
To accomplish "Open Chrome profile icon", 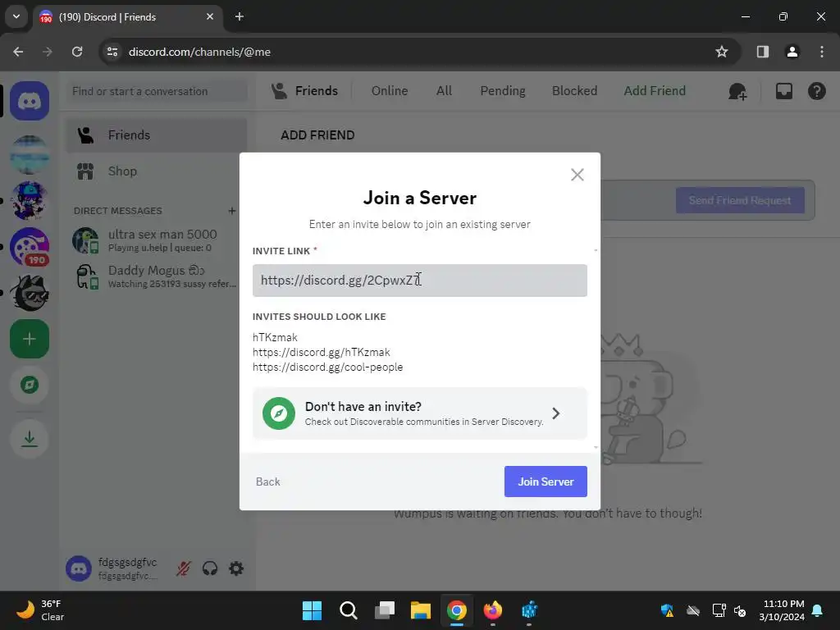I will 792,52.
